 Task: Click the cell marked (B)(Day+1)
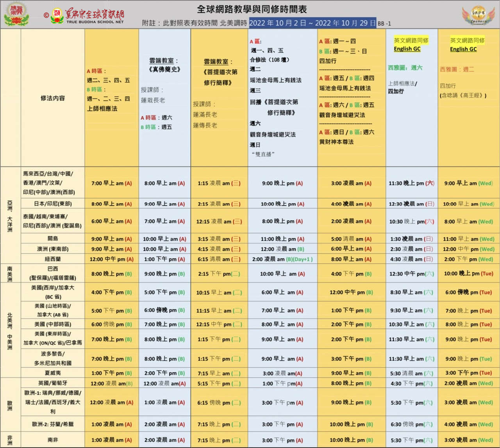tap(282, 259)
